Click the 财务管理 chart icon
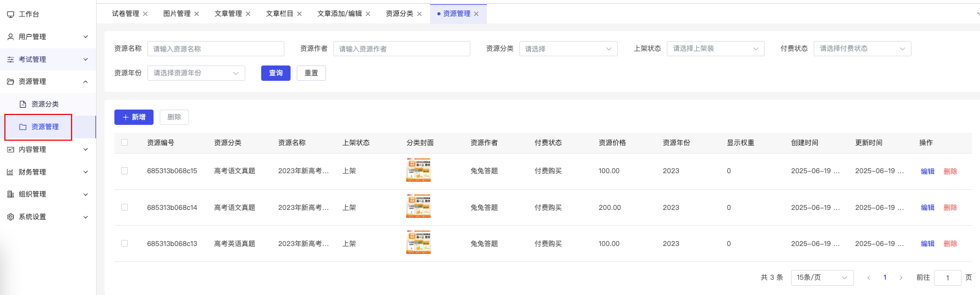980x295 pixels. pyautogui.click(x=10, y=172)
